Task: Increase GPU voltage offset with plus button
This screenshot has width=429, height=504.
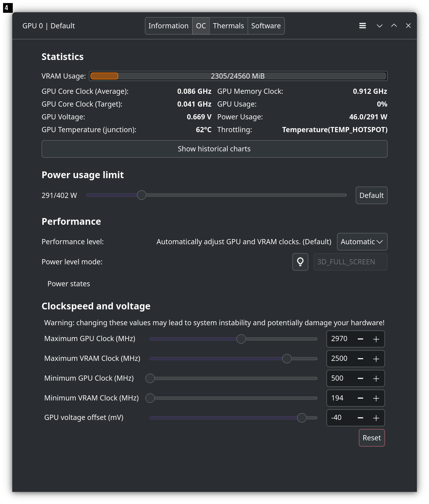Action: click(376, 418)
